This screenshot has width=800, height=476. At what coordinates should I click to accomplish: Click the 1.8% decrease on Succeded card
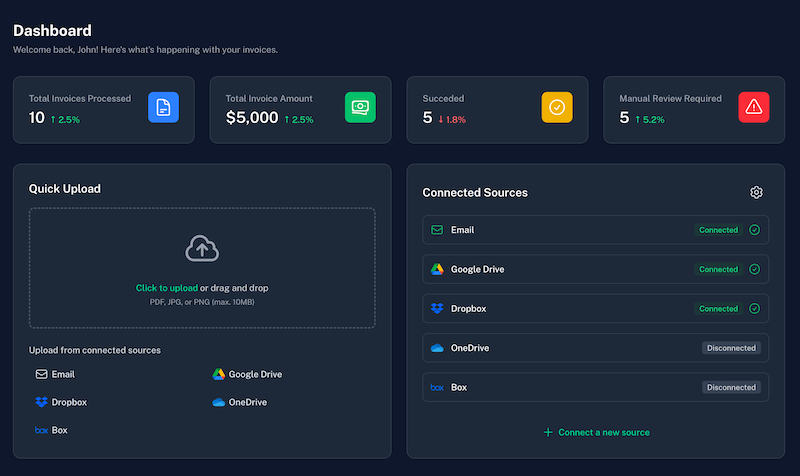(452, 120)
